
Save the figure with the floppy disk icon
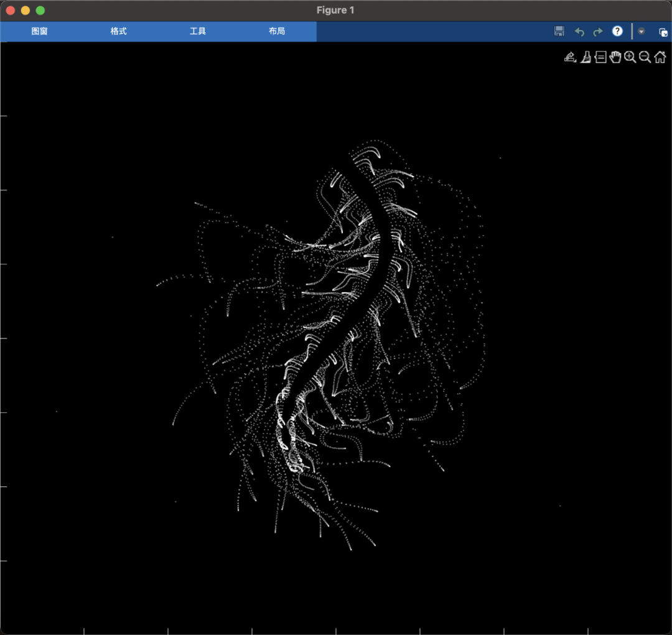pyautogui.click(x=559, y=31)
